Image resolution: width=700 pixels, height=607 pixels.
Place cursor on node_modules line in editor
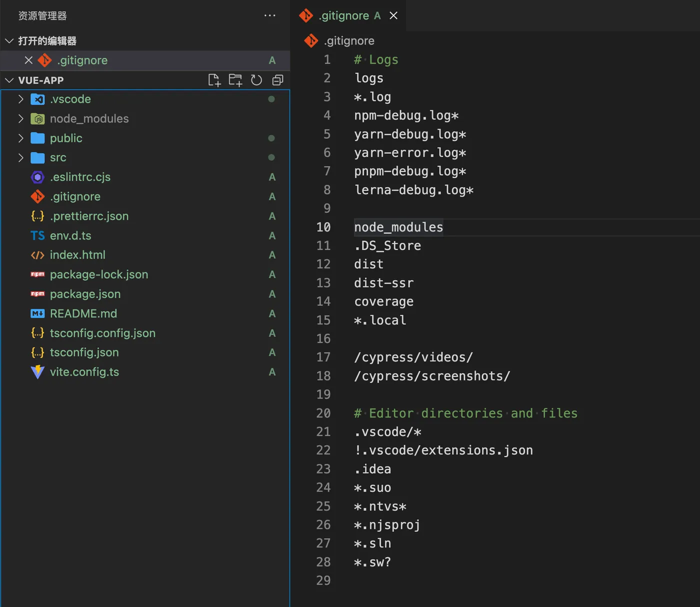tap(398, 227)
